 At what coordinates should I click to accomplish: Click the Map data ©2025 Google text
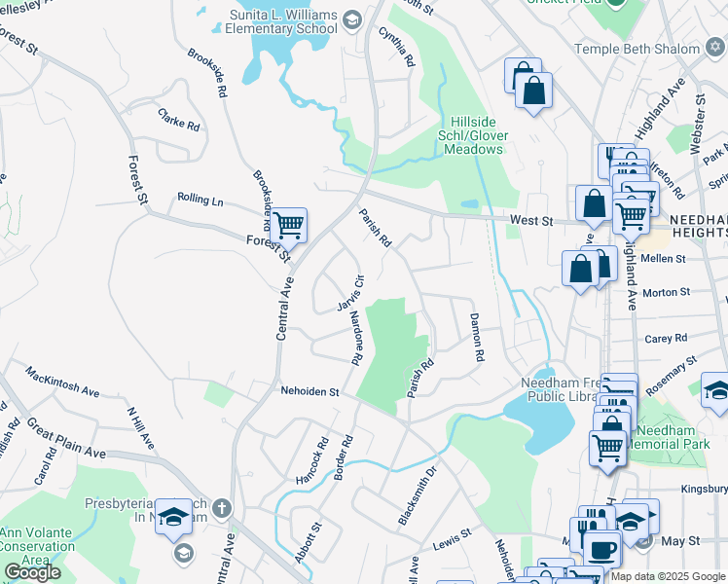tap(668, 577)
